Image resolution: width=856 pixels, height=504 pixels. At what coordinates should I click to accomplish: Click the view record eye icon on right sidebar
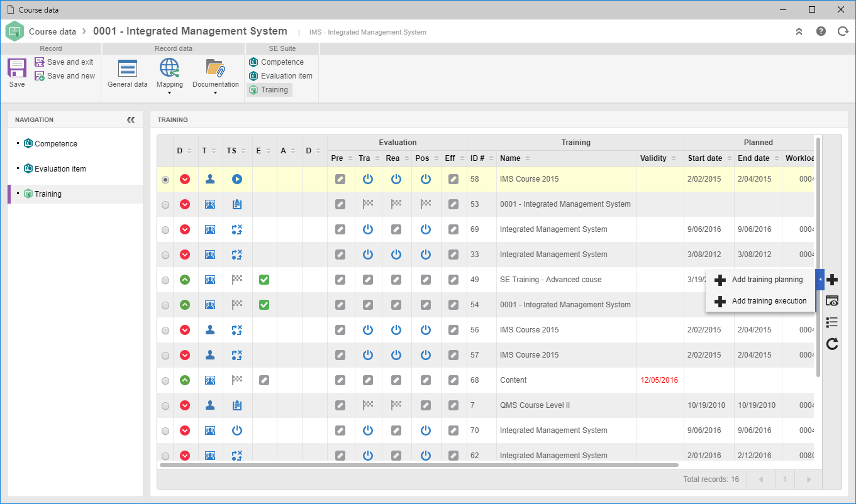pos(832,301)
